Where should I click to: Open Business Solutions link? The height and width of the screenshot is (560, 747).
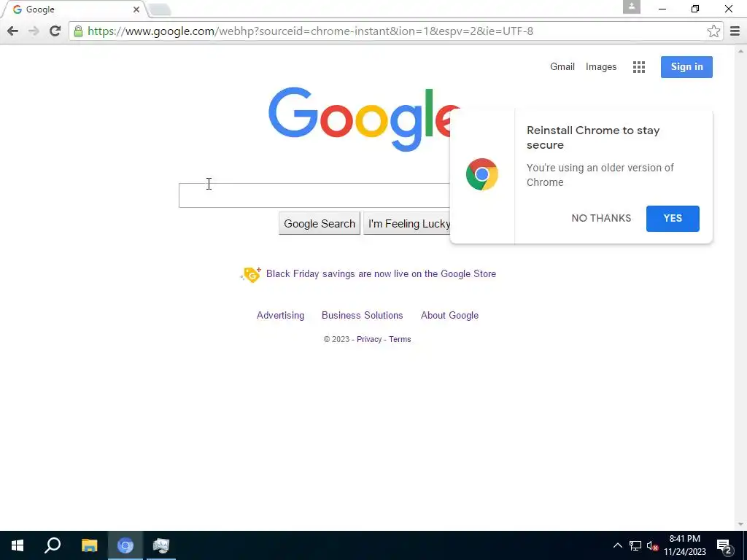click(362, 315)
